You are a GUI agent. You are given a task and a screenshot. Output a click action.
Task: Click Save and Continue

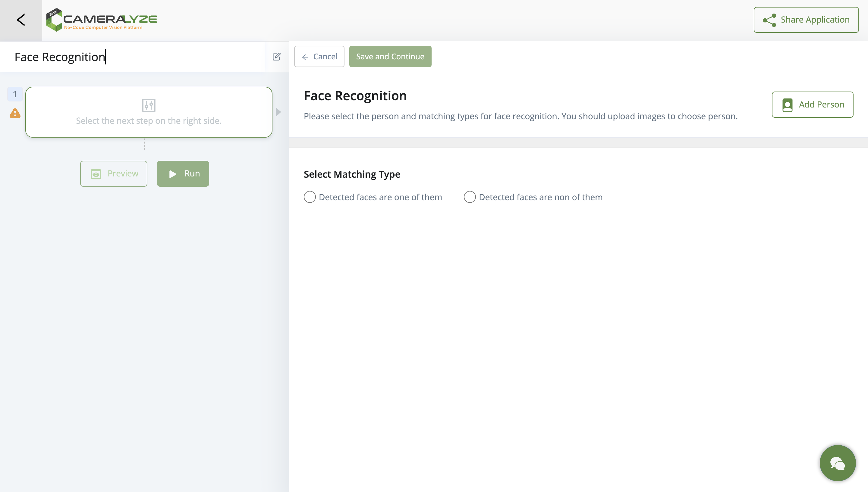(x=390, y=56)
